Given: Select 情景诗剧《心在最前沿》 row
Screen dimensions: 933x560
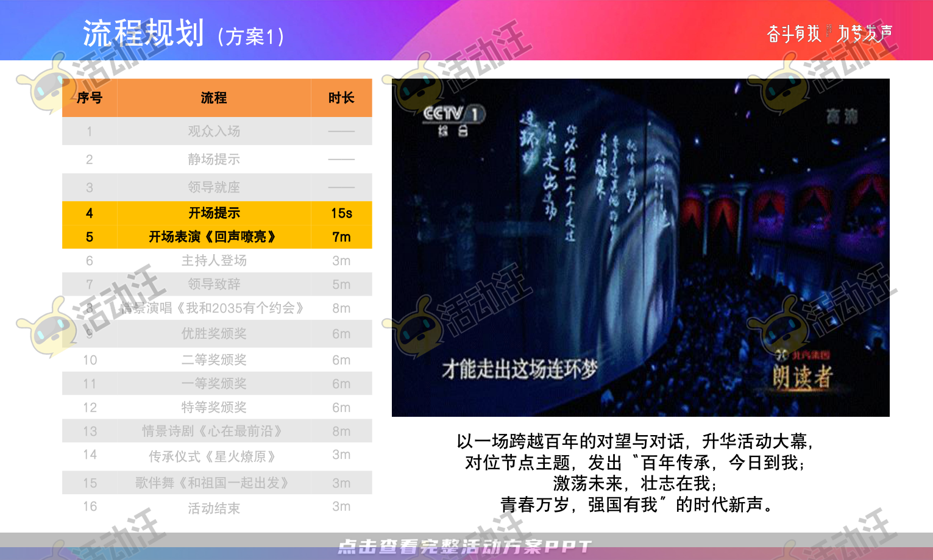Looking at the screenshot, I should 217,431.
